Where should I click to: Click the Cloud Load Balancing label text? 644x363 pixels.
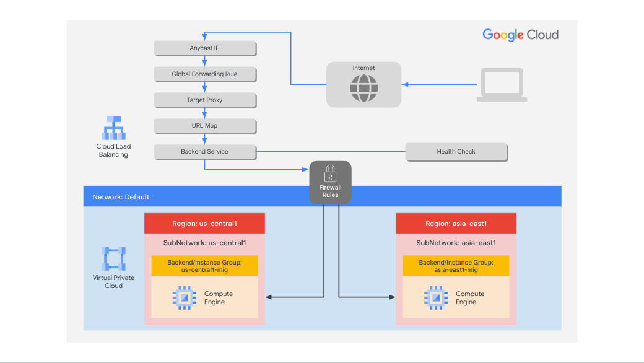[113, 151]
